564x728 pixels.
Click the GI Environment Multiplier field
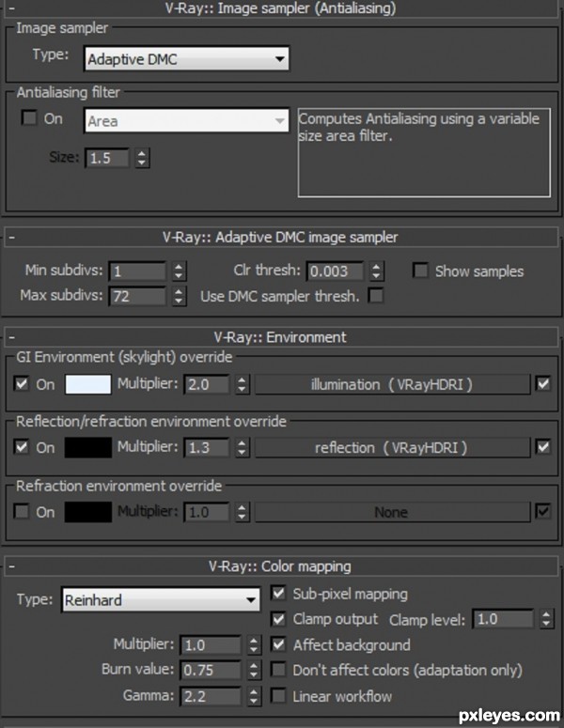pyautogui.click(x=207, y=384)
